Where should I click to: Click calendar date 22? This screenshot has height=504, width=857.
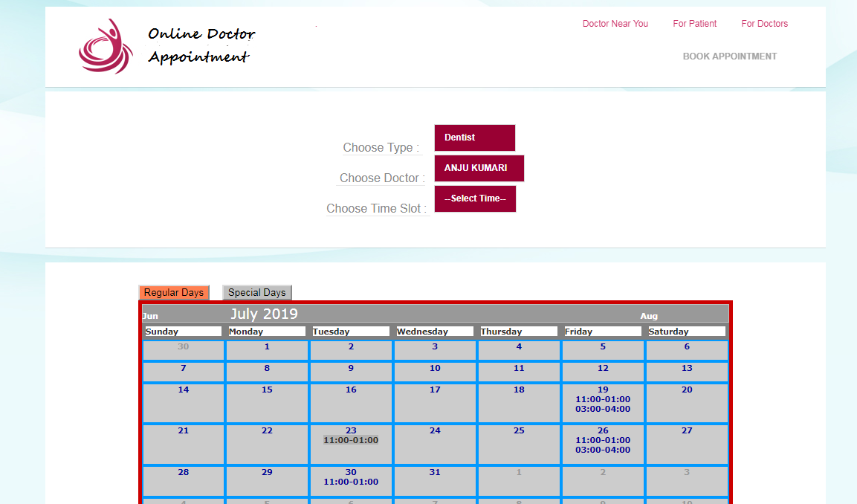[267, 430]
